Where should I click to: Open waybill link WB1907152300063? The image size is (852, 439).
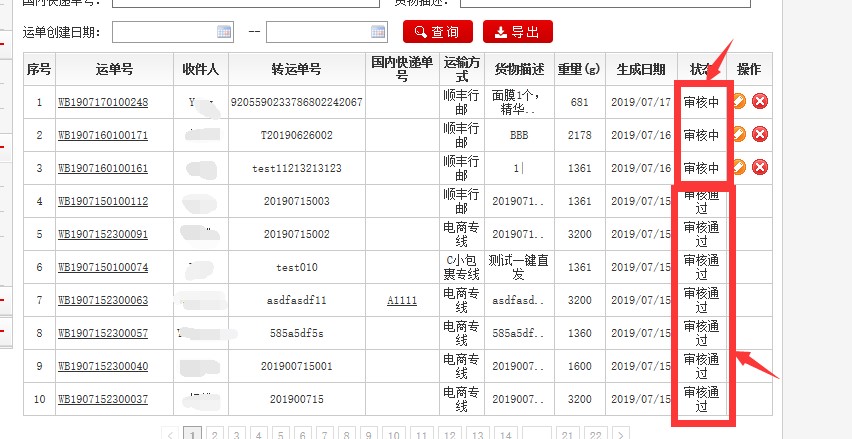tap(103, 300)
